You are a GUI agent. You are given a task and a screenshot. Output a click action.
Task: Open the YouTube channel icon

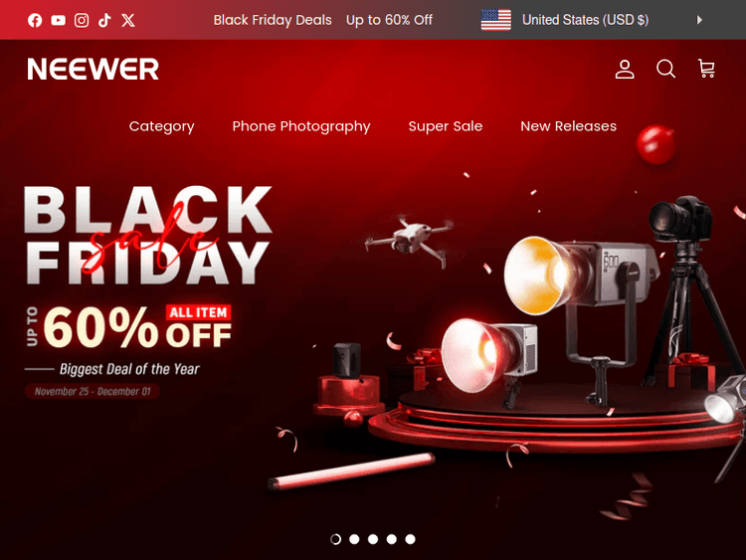58,20
